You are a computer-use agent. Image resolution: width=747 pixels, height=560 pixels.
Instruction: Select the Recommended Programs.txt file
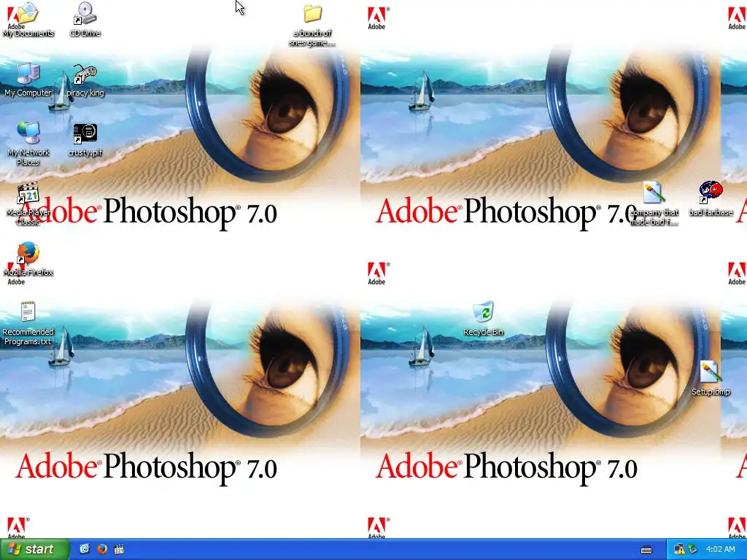tap(28, 323)
